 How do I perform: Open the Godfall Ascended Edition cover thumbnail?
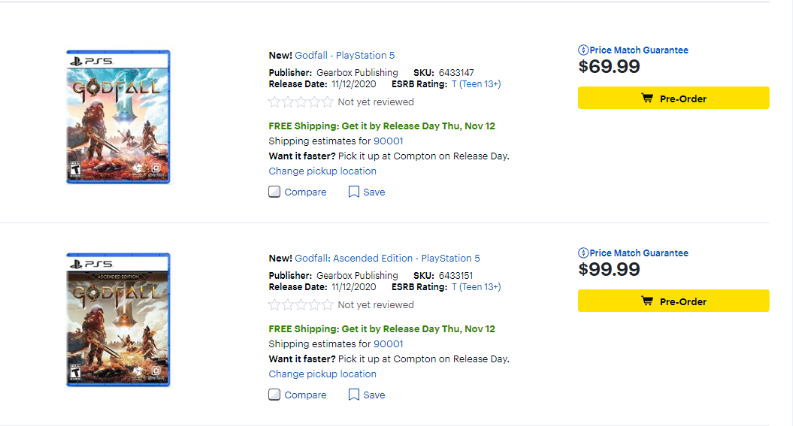click(x=118, y=319)
